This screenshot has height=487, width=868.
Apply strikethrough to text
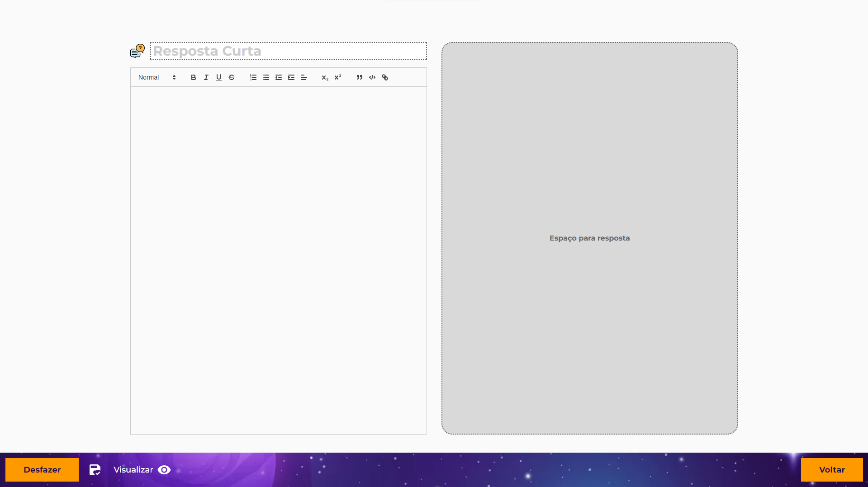231,77
